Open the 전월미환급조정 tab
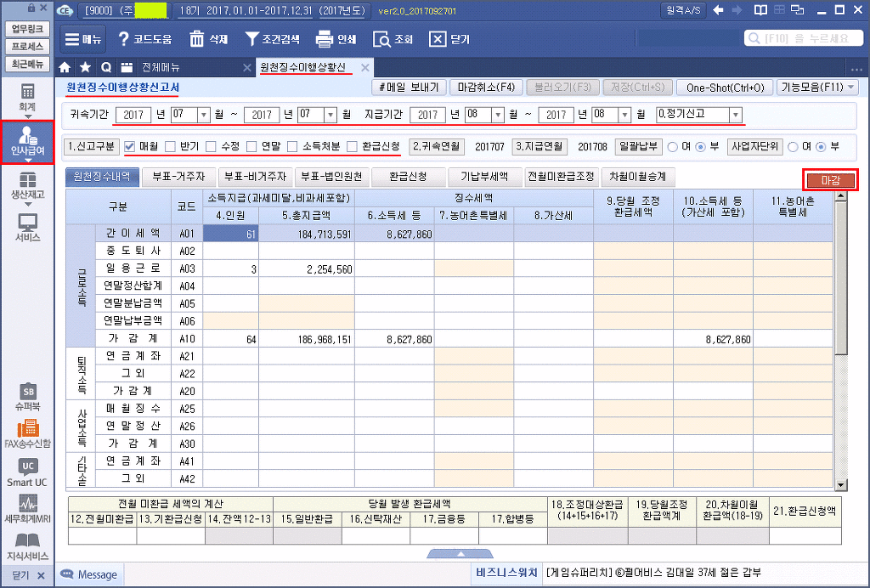The width and height of the screenshot is (870, 588). [562, 177]
